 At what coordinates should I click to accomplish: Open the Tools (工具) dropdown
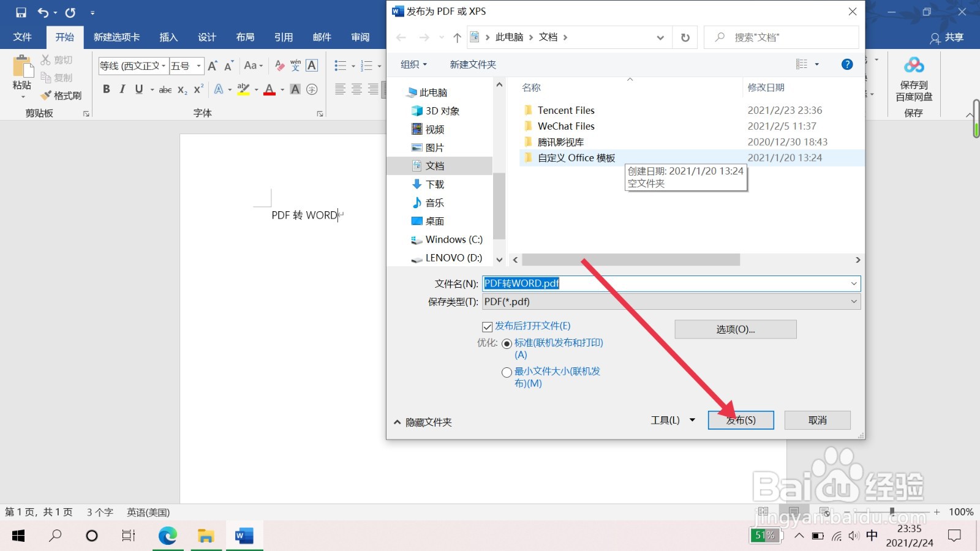point(673,420)
